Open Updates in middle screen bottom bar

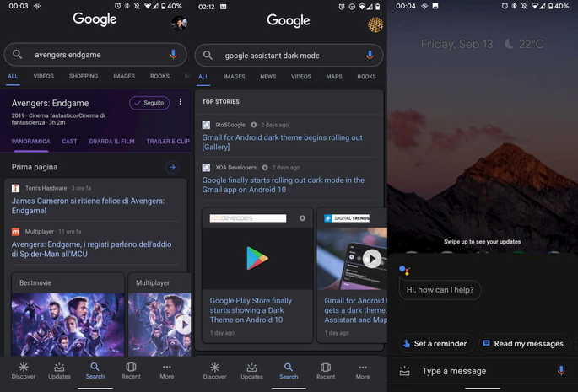pyautogui.click(x=251, y=371)
